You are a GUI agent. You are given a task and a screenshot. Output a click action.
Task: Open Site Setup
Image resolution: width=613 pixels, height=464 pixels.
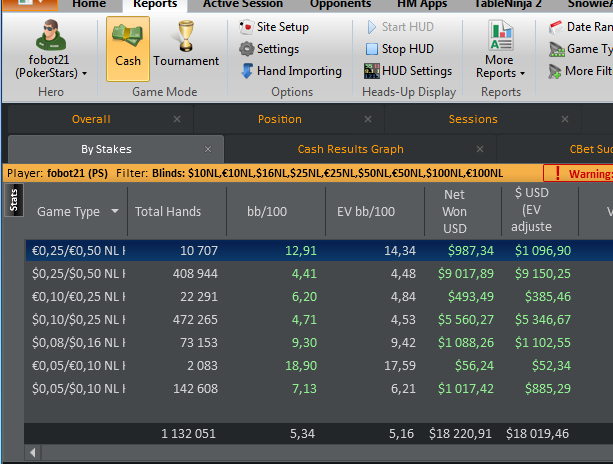[x=274, y=27]
